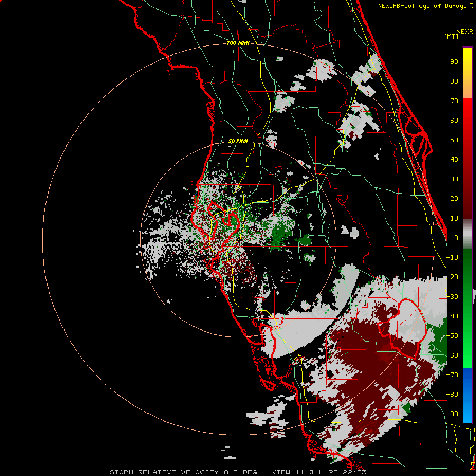The image size is (476, 476).
Task: Click the -90 scale value
Action: point(452,414)
